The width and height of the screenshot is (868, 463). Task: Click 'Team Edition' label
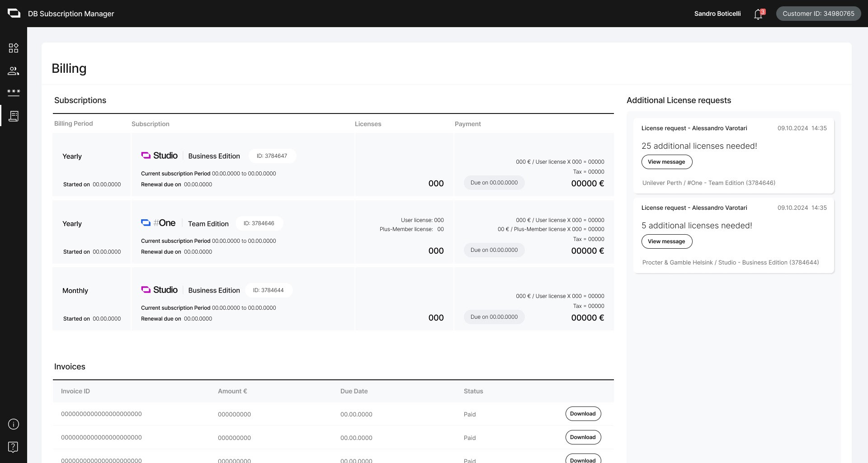click(208, 224)
